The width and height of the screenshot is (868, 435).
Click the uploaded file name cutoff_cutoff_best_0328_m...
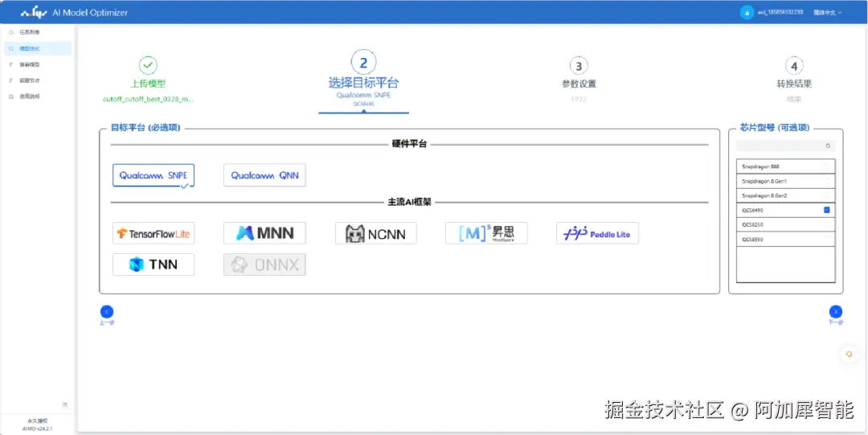coord(148,99)
